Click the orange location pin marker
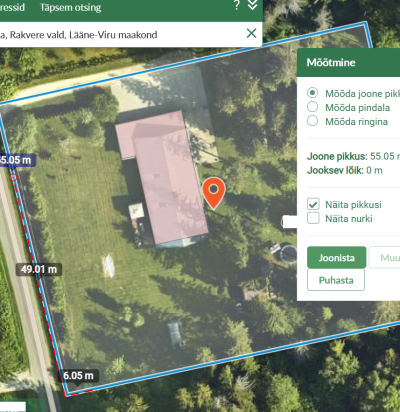Screen dimensions: 400x412 point(214,193)
